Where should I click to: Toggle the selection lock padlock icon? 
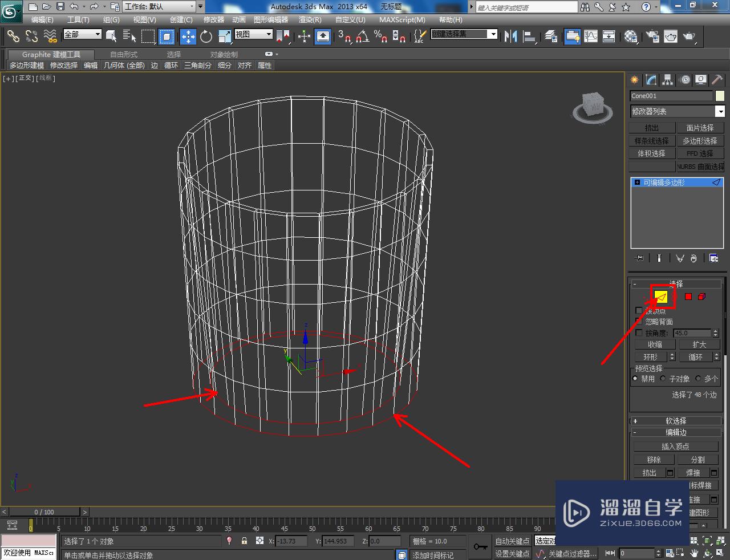(244, 541)
